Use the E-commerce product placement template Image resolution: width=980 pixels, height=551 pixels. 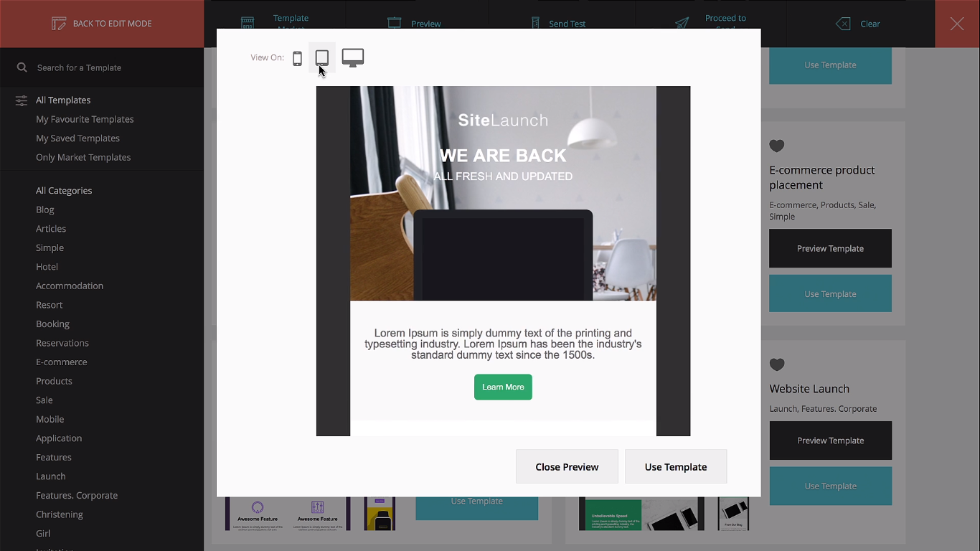point(830,293)
